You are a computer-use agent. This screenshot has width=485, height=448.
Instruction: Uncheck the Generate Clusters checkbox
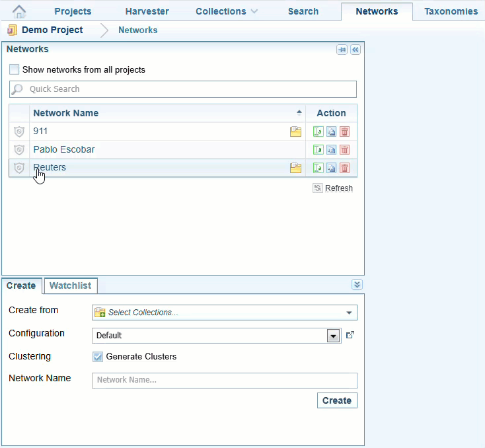[98, 357]
